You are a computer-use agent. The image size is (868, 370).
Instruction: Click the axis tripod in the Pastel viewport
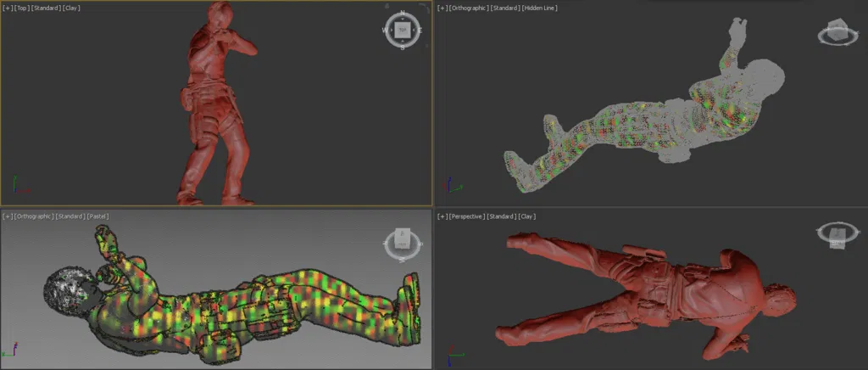[x=10, y=350]
